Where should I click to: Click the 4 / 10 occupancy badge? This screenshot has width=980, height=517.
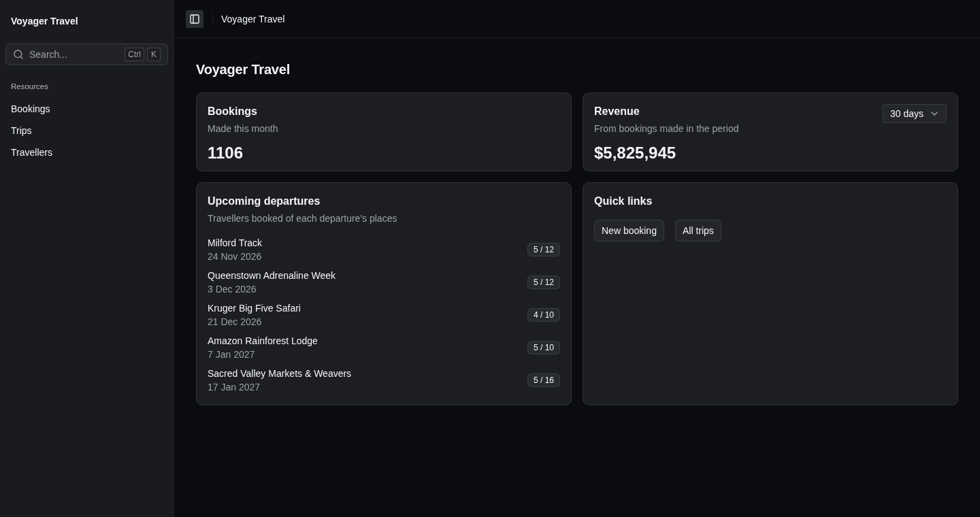click(x=544, y=315)
